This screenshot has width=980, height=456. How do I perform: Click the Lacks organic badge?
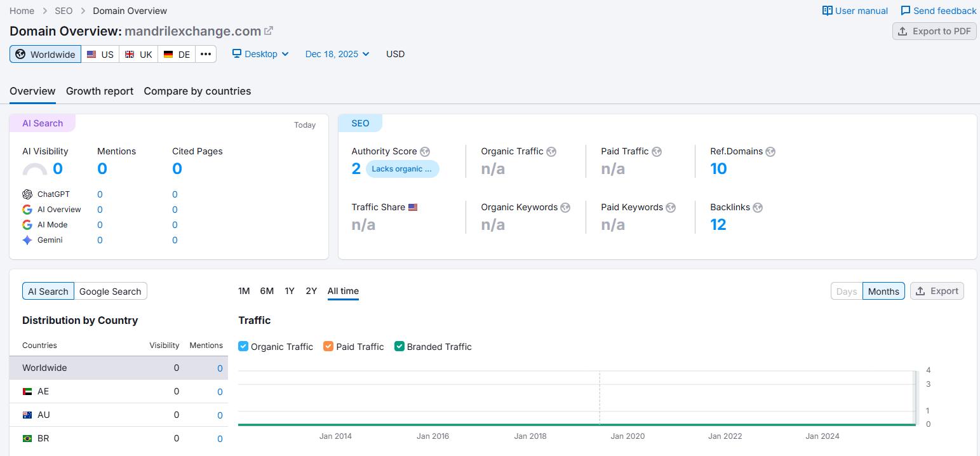pyautogui.click(x=402, y=169)
